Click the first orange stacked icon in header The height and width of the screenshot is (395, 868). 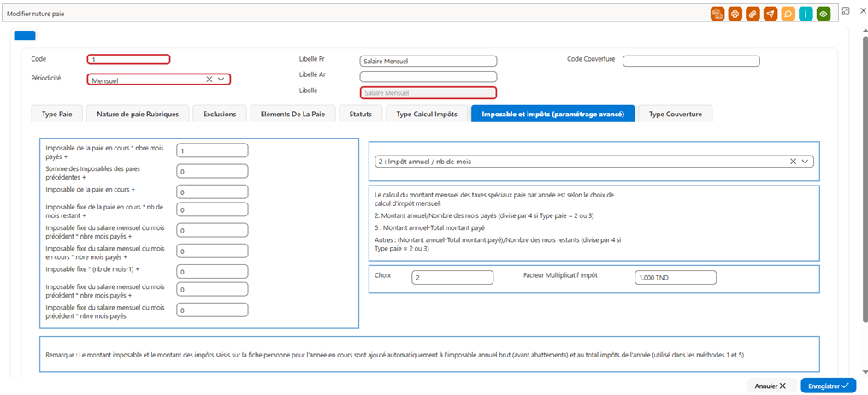point(717,14)
